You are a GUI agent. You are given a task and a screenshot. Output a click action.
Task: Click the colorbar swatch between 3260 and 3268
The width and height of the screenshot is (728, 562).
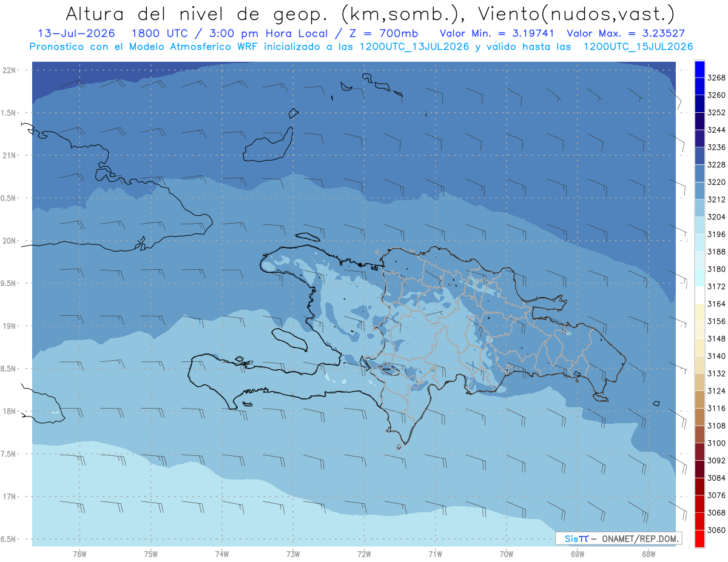coord(699,86)
